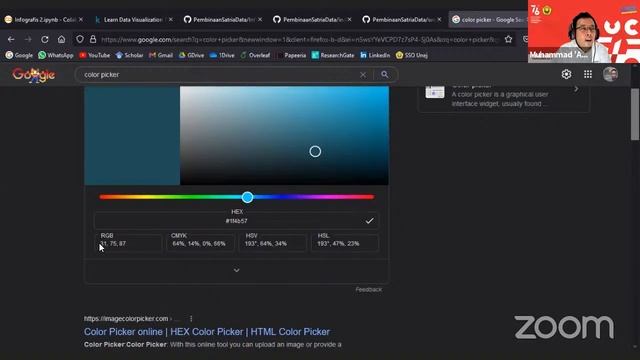Screen dimensions: 640x360
Task: Click the Google doodle logo
Action: [x=33, y=75]
